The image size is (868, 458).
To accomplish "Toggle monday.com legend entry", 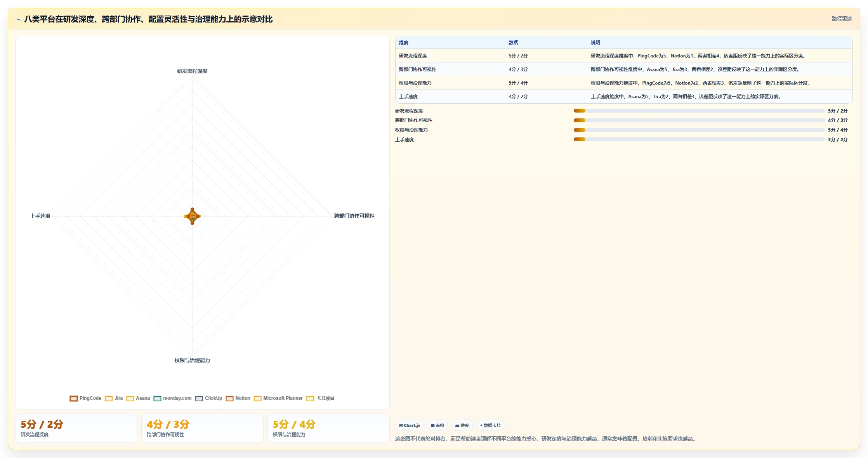I will click(x=173, y=398).
